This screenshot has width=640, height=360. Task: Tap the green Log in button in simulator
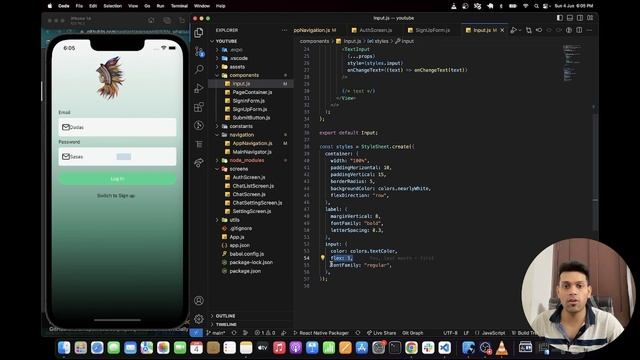[x=117, y=179]
